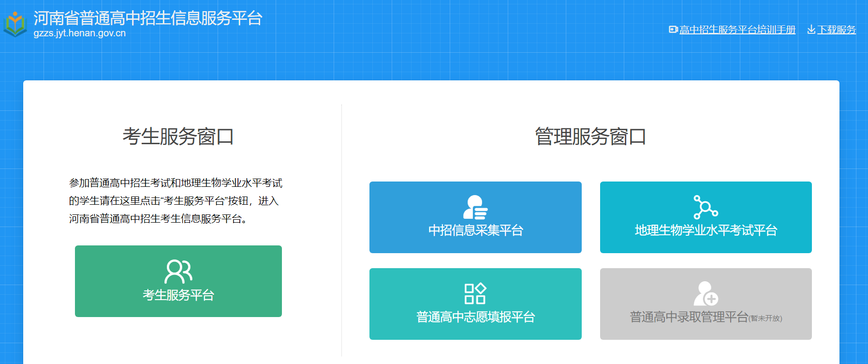The height and width of the screenshot is (364, 868).
Task: Click the person-plus icon on the gray button
Action: click(706, 294)
